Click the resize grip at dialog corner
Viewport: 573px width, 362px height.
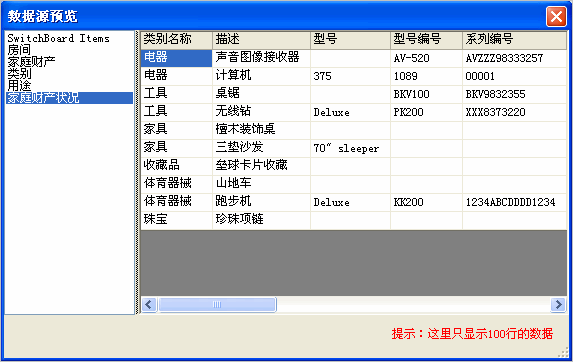[563, 352]
